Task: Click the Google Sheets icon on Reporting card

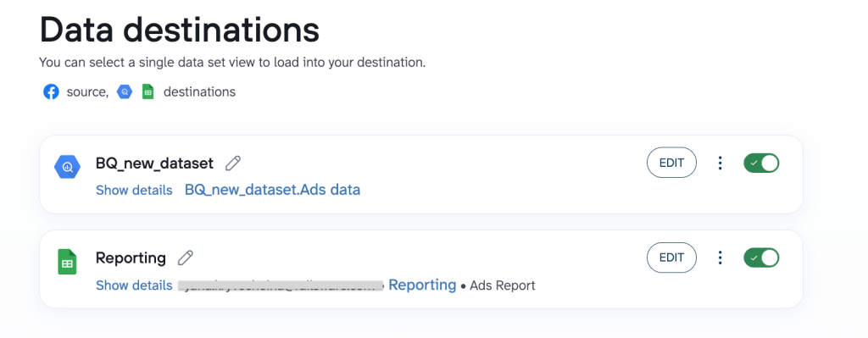Action: 67,263
